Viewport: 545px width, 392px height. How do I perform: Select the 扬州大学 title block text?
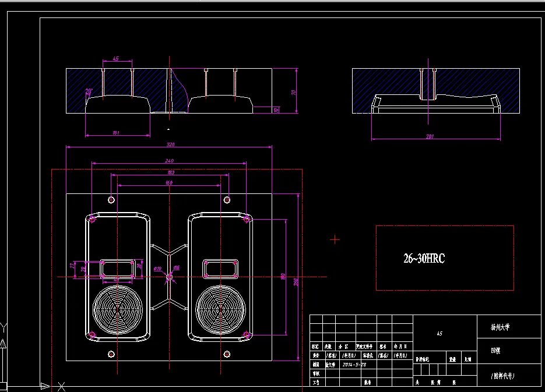[500, 327]
